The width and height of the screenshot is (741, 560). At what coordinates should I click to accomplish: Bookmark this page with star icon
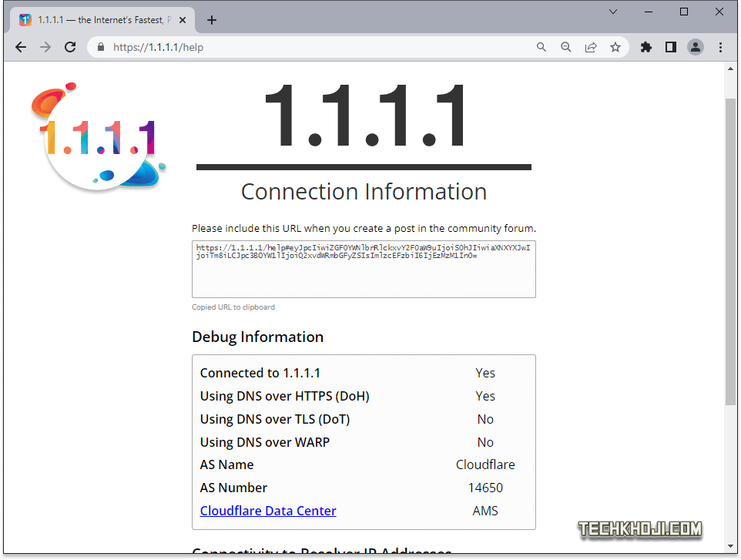[615, 47]
